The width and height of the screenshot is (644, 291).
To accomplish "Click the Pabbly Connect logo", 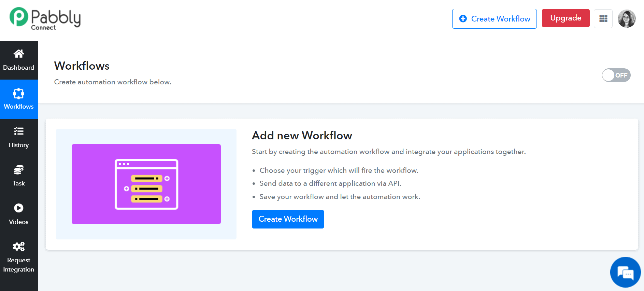I will click(45, 19).
